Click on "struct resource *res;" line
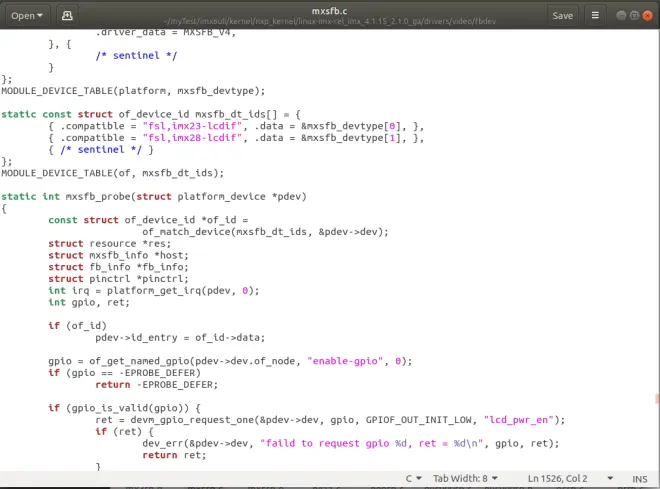This screenshot has height=489, width=660. click(109, 244)
